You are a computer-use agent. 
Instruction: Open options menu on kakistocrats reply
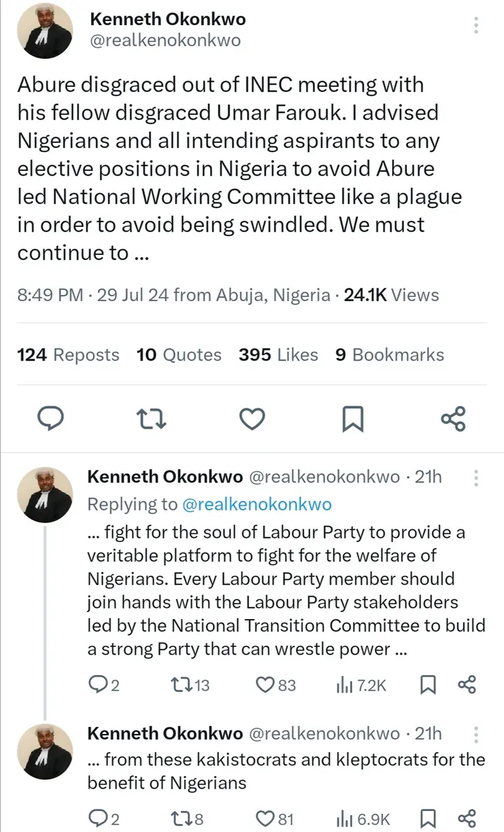click(476, 734)
